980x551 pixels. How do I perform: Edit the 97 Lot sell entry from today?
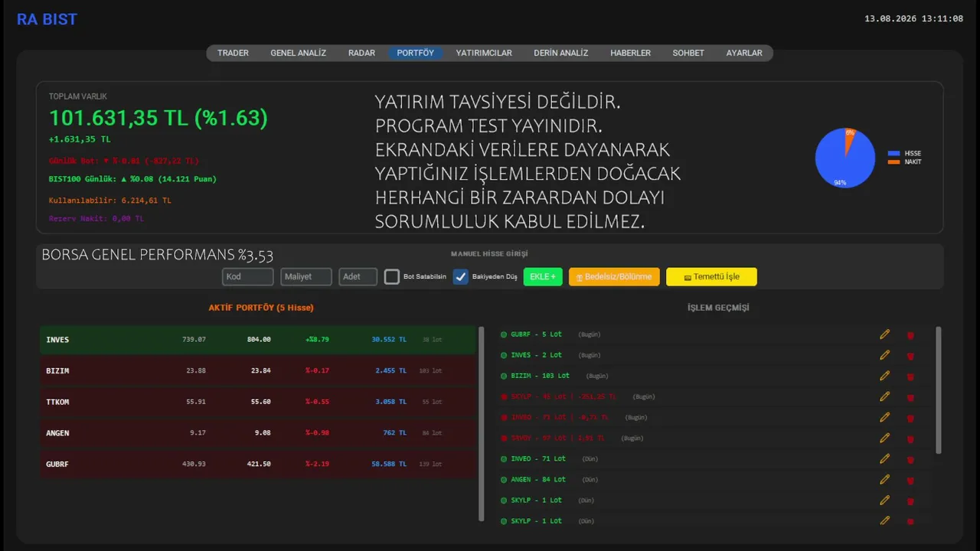pos(885,438)
